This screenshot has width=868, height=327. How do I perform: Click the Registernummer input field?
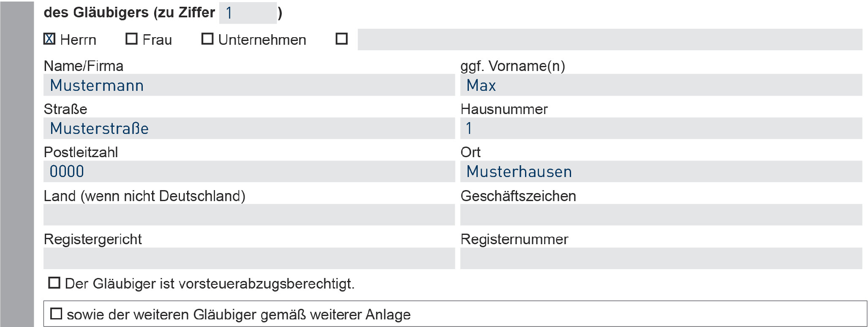click(x=661, y=258)
